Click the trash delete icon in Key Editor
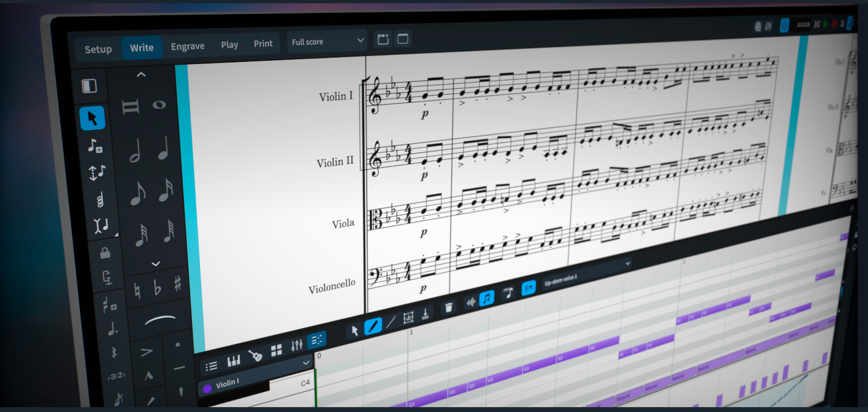The width and height of the screenshot is (868, 412). tap(449, 308)
